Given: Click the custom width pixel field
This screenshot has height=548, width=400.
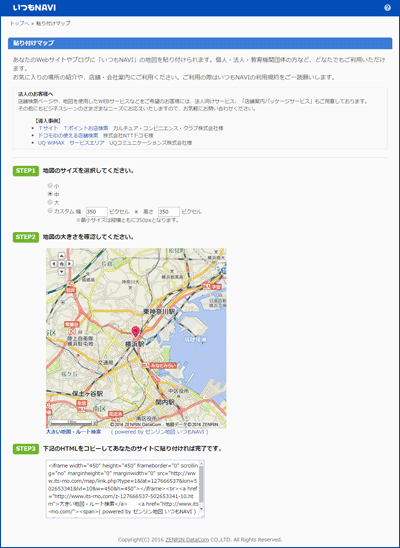Looking at the screenshot, I should (x=97, y=212).
